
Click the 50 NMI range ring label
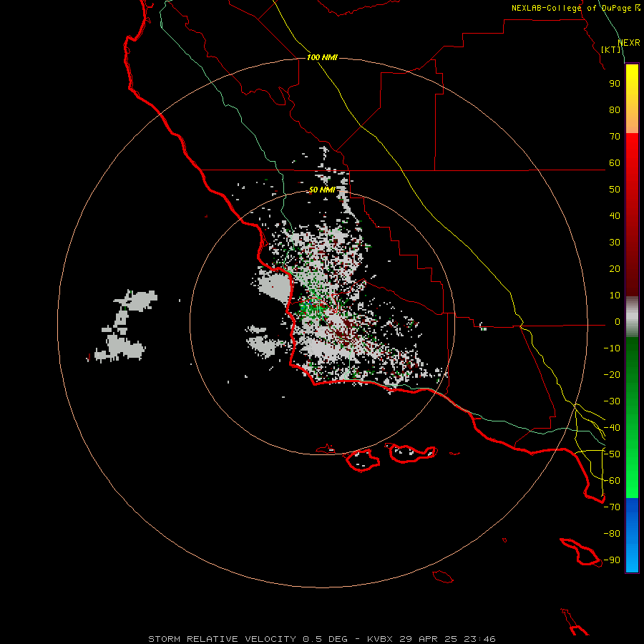pos(322,190)
